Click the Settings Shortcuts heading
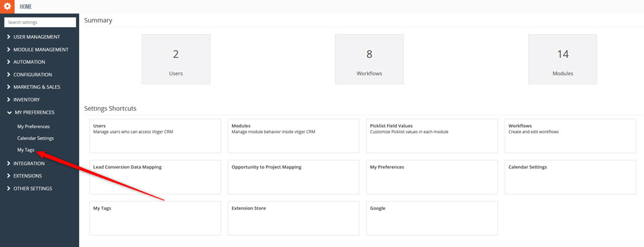 click(110, 109)
